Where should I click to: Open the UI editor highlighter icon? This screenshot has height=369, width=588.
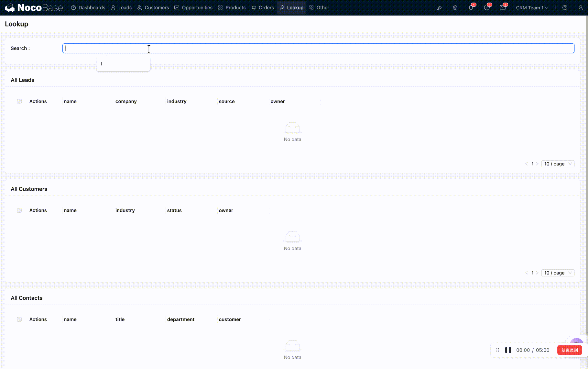(x=439, y=8)
